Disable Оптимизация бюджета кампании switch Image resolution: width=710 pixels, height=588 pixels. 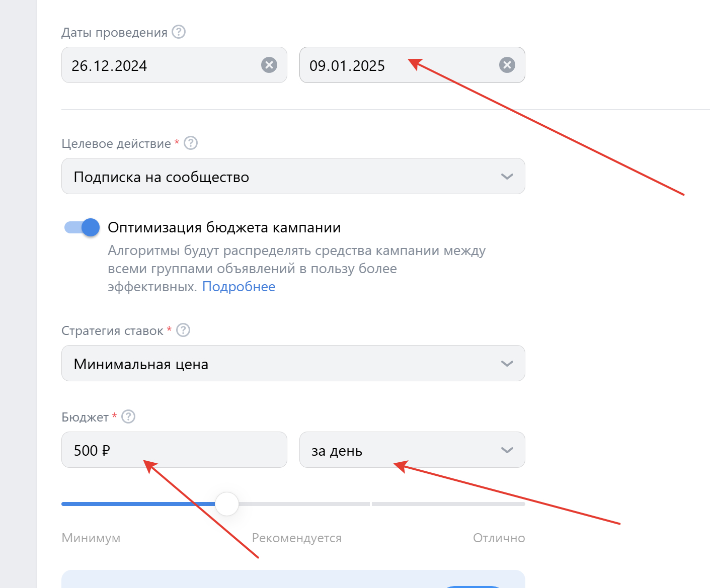point(82,227)
